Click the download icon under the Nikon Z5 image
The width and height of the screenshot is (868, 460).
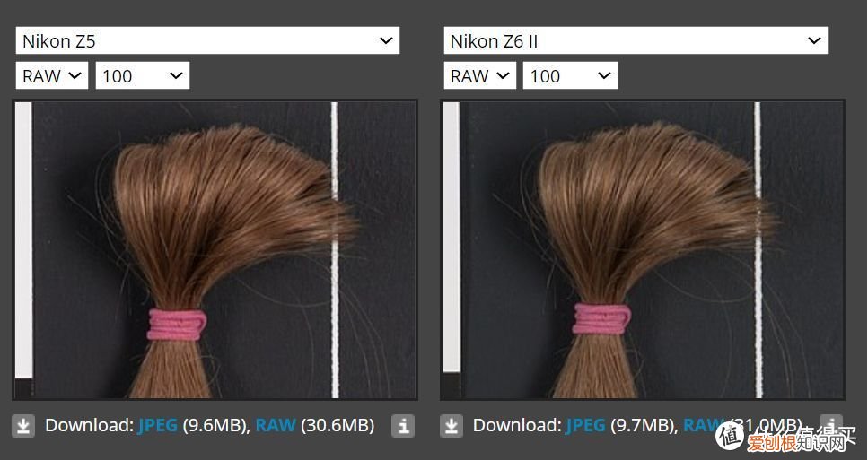pyautogui.click(x=23, y=426)
